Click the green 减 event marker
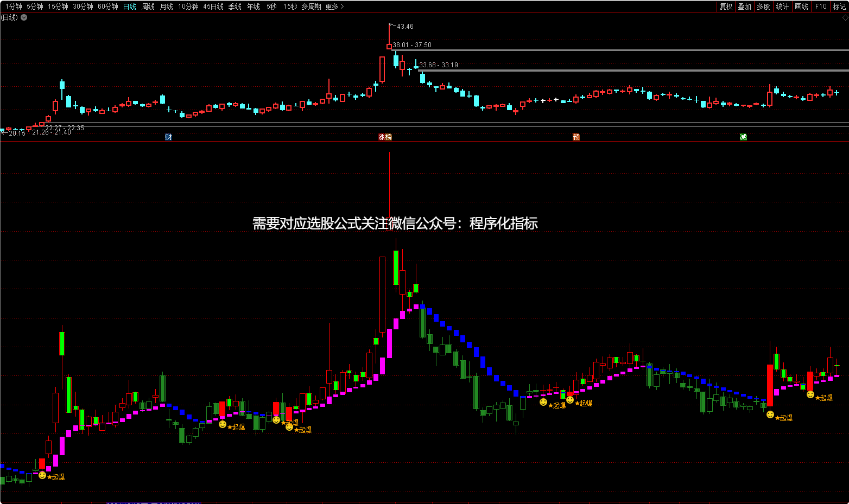The height and width of the screenshot is (504, 849). pos(743,137)
